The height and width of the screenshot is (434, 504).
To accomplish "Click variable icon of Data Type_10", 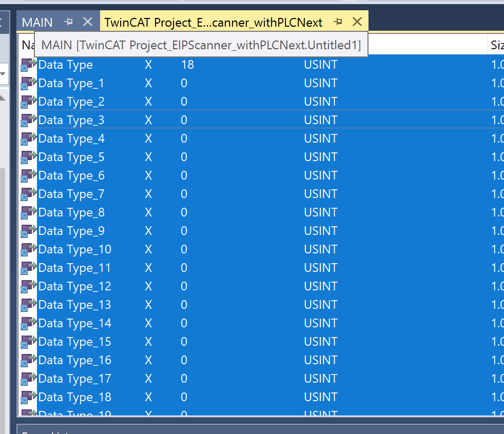I will pos(28,250).
